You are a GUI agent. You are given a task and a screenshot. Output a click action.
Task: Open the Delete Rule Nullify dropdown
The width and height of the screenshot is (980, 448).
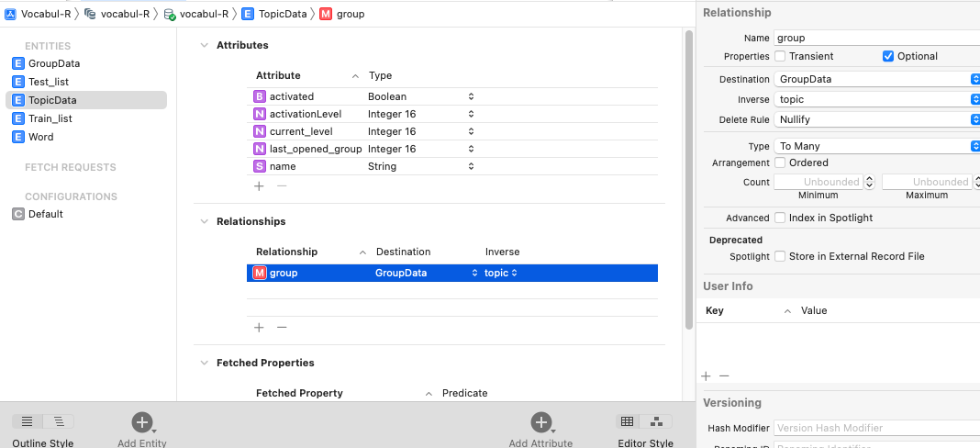click(x=877, y=118)
